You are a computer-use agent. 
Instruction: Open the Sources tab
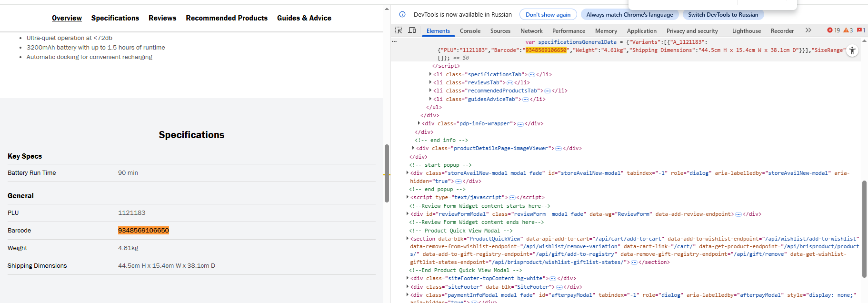500,31
